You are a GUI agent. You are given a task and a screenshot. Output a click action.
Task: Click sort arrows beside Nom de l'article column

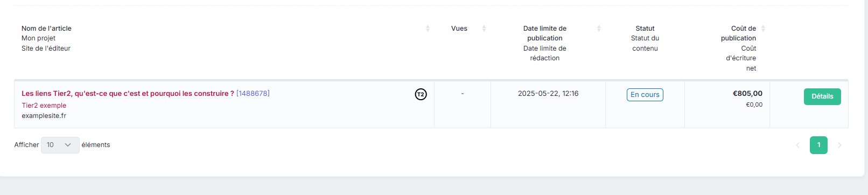(x=428, y=29)
